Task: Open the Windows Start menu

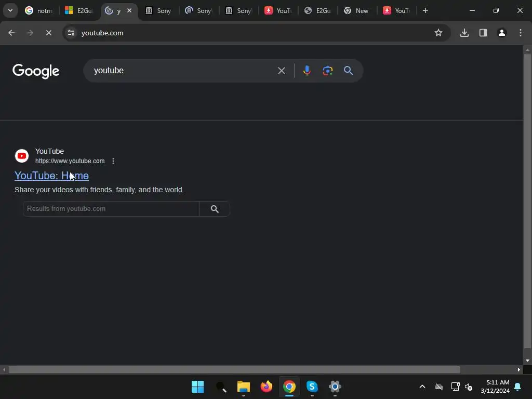Action: tap(197, 387)
